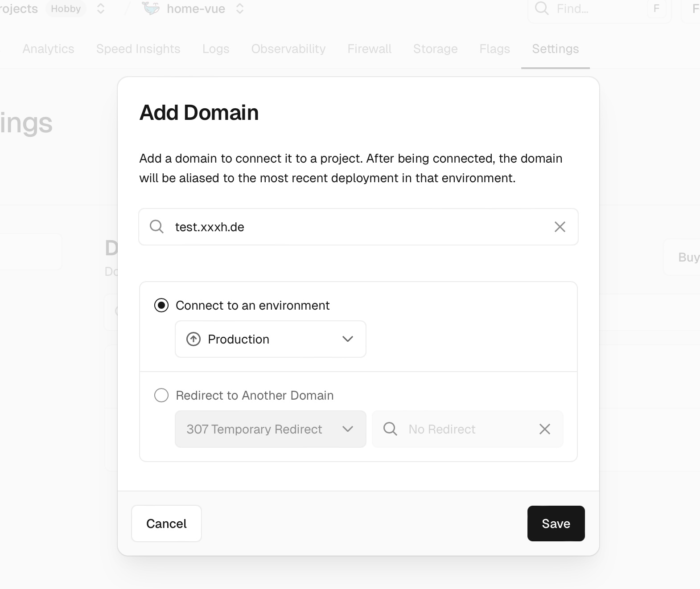Click the magnifier icon in domain field
Screen dimensions: 700x589
pos(156,227)
